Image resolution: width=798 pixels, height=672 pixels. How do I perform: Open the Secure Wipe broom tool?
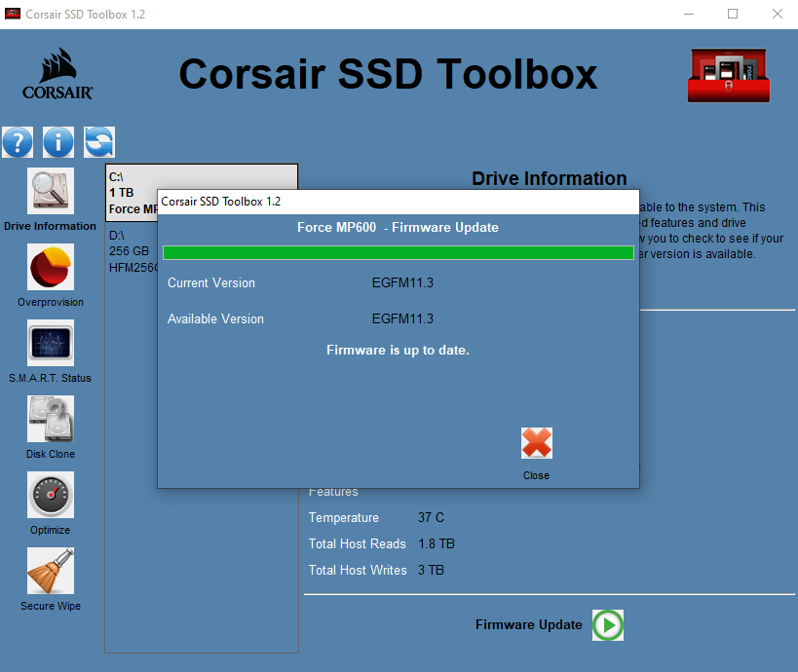(51, 572)
